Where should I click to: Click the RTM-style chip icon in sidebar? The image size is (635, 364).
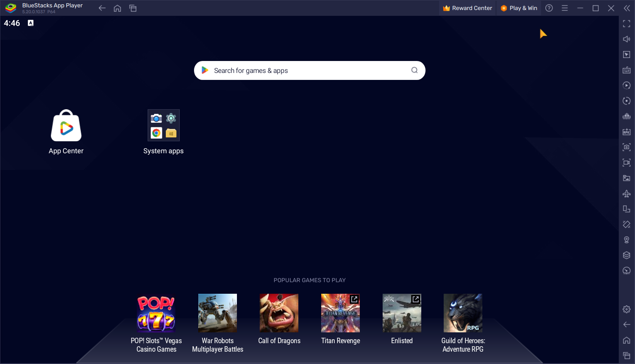626,116
